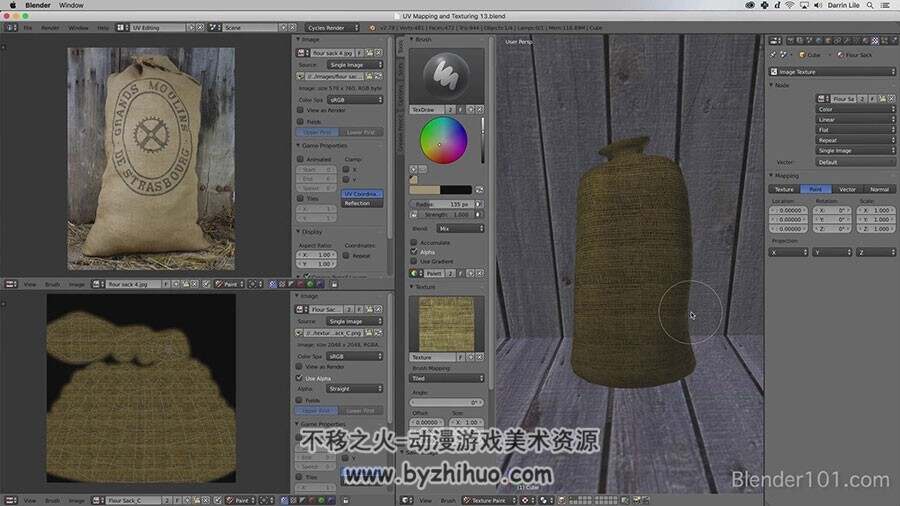Enable the Accumulate checkbox
The width and height of the screenshot is (900, 506).
414,243
